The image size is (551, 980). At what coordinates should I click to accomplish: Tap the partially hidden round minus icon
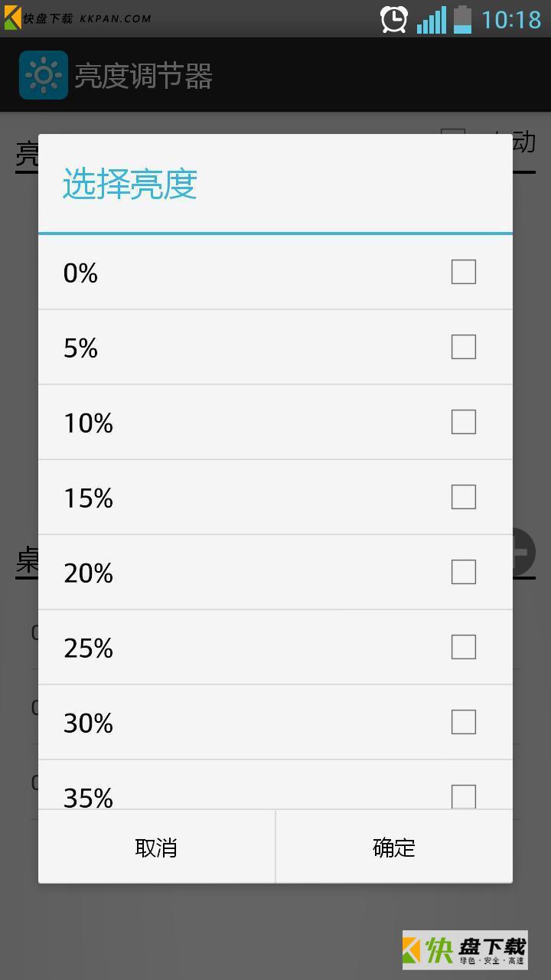coord(523,552)
